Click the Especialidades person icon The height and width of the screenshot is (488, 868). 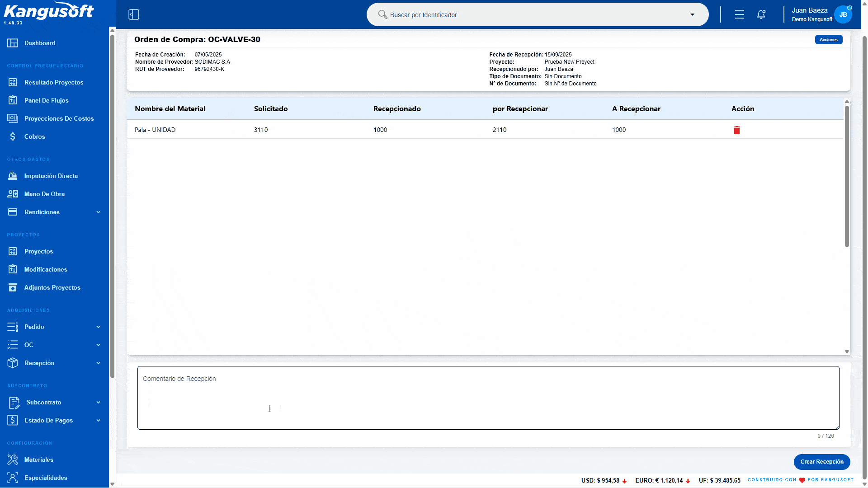point(13,478)
